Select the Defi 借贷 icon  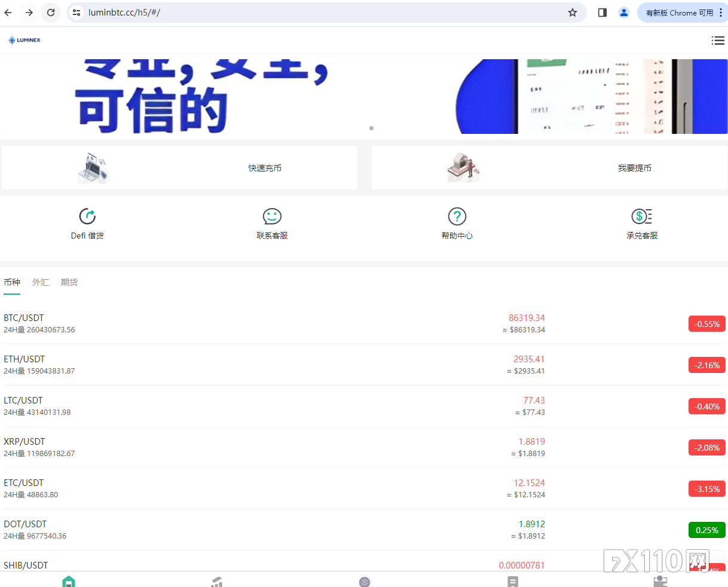pos(87,222)
